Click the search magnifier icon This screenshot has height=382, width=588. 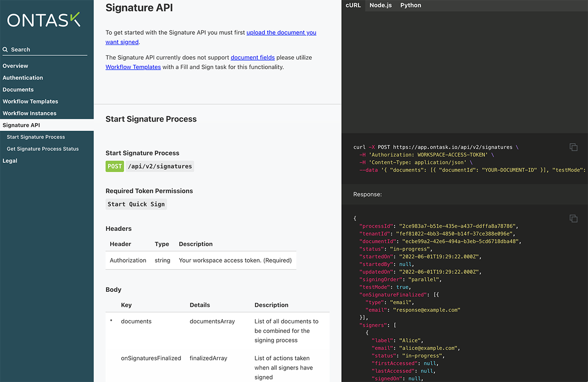(5, 49)
